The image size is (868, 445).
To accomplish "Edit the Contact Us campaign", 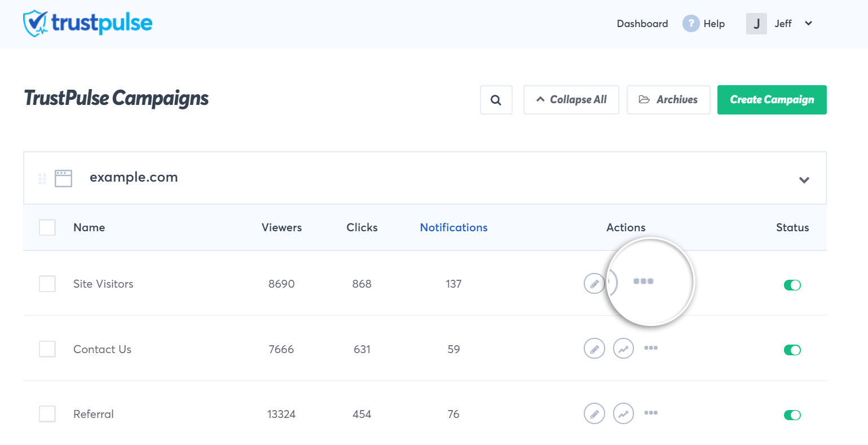I will click(594, 349).
